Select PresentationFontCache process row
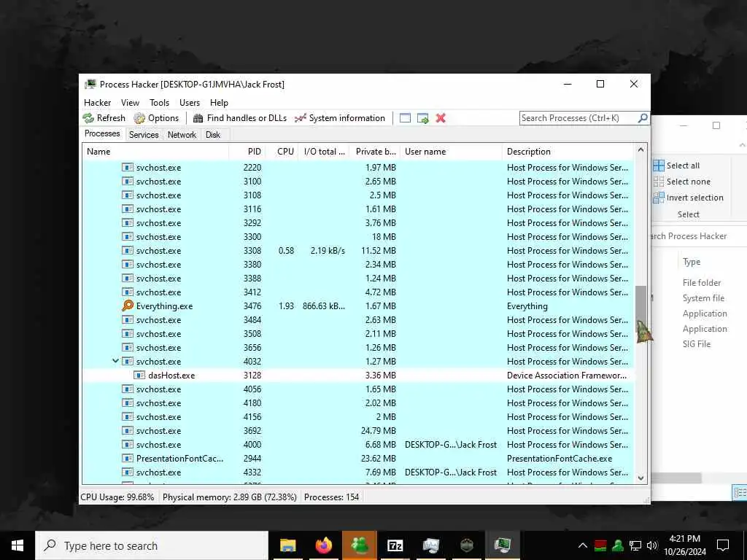The width and height of the screenshot is (747, 560). click(358, 459)
